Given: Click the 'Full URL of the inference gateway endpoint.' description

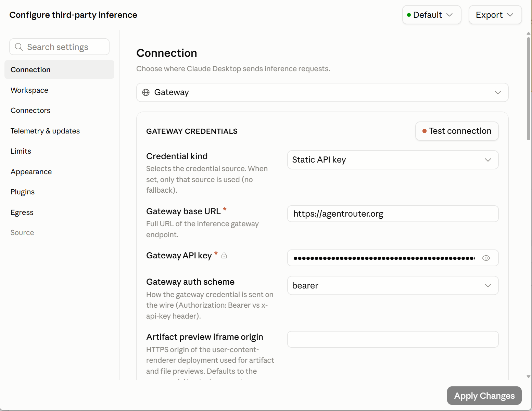Looking at the screenshot, I should [x=202, y=229].
